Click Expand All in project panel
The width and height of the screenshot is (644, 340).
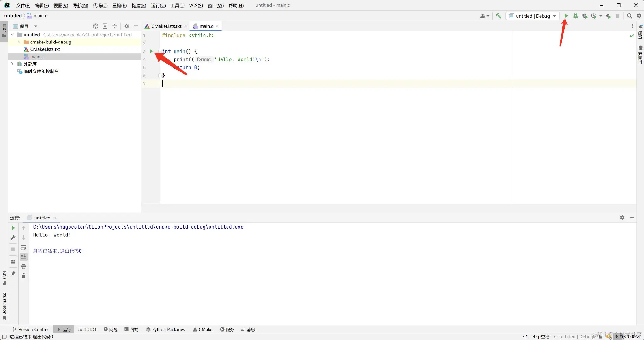tap(105, 26)
